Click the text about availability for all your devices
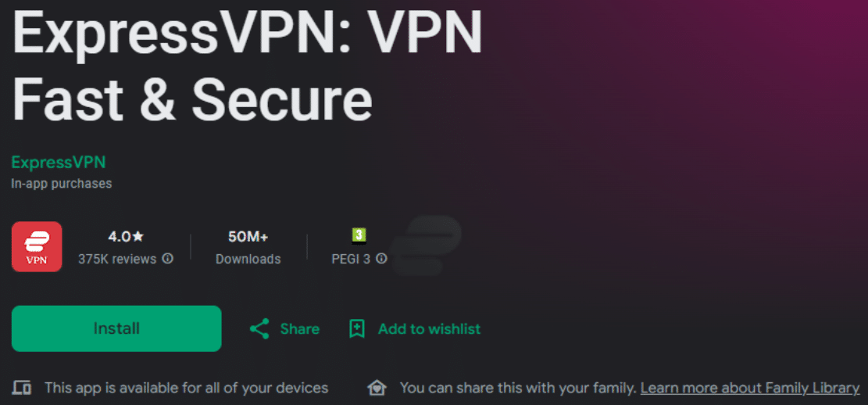868x405 pixels. point(186,388)
